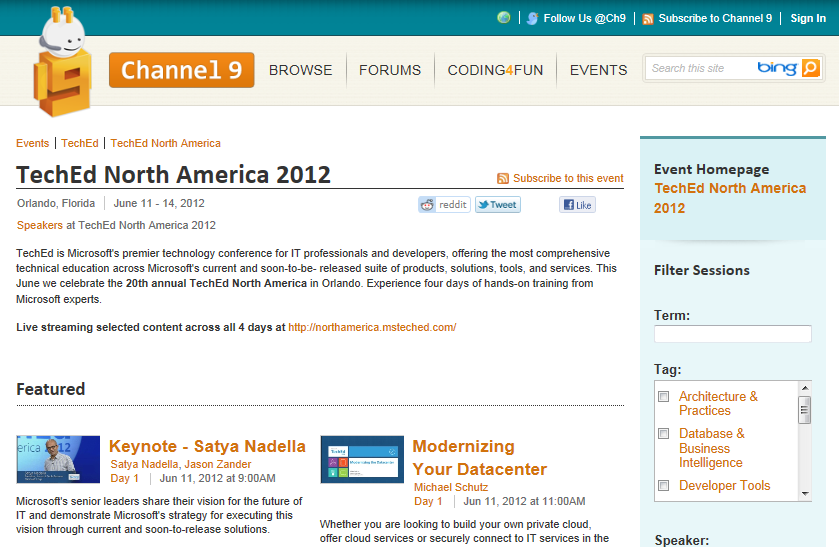The width and height of the screenshot is (839, 547).
Task: Open the EVENTS navigation menu
Action: point(598,70)
